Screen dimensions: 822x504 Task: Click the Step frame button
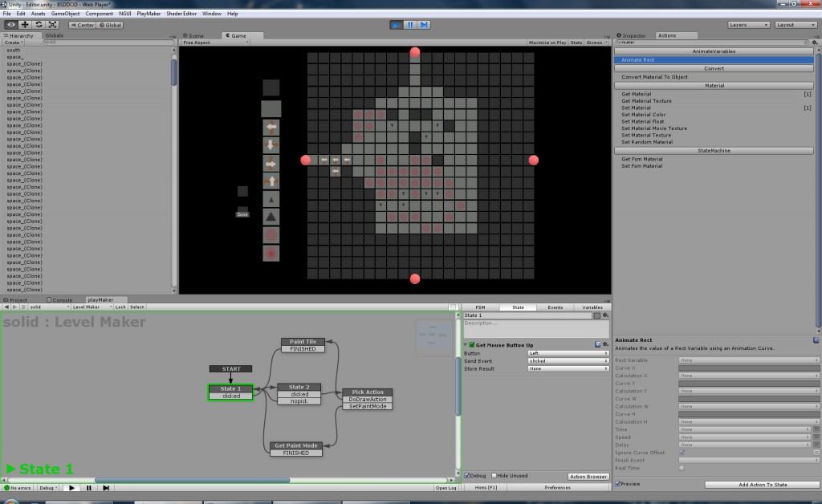click(x=423, y=24)
